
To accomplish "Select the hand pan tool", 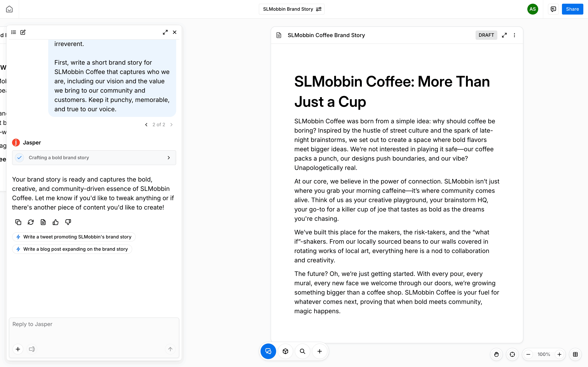I will click(496, 354).
